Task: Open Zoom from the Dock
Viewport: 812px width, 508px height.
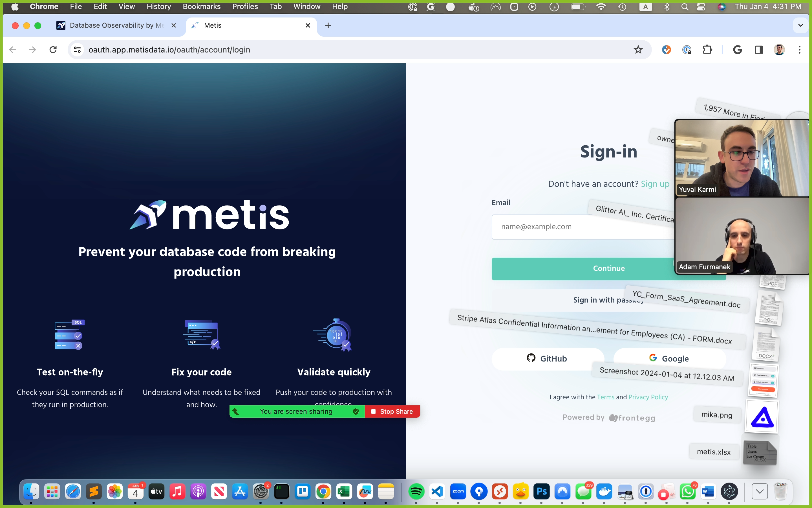Action: point(458,492)
